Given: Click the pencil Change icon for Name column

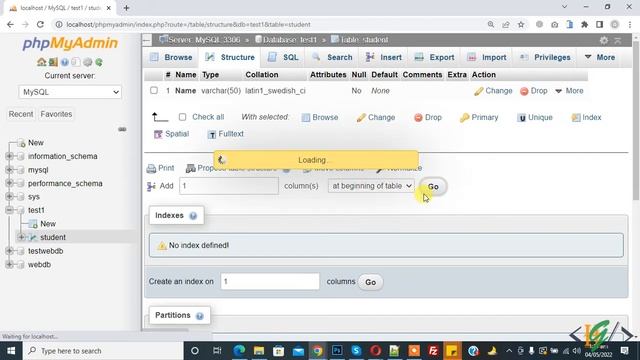Looking at the screenshot, I should click(478, 91).
